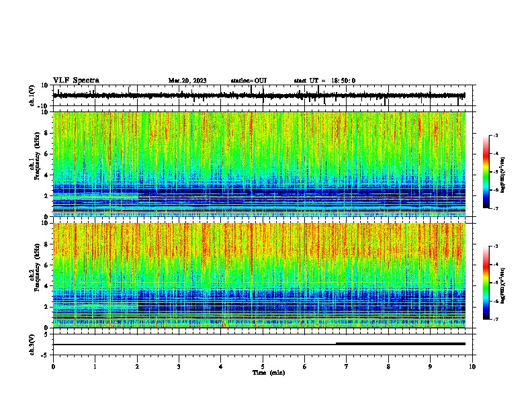Image resolution: width=532 pixels, height=411 pixels.
Task: Click the "ch.3(V)" y-axis label
Action: coord(32,345)
